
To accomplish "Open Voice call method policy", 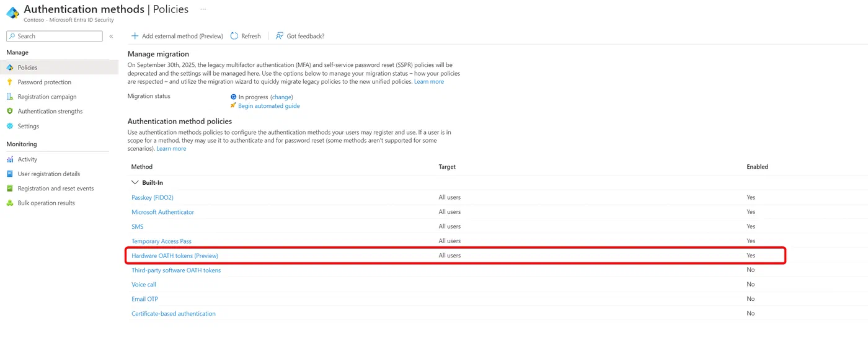I will coord(144,285).
